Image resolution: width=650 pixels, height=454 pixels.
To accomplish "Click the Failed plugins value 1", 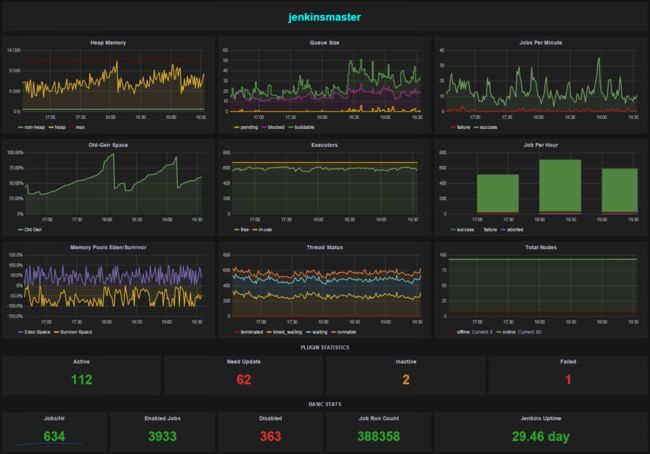I will coord(568,380).
